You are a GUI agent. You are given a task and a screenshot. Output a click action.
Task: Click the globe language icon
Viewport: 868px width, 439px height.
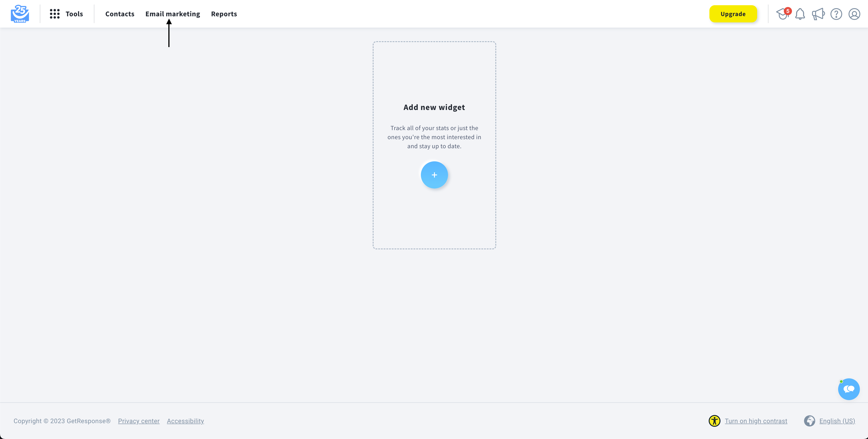pyautogui.click(x=809, y=421)
